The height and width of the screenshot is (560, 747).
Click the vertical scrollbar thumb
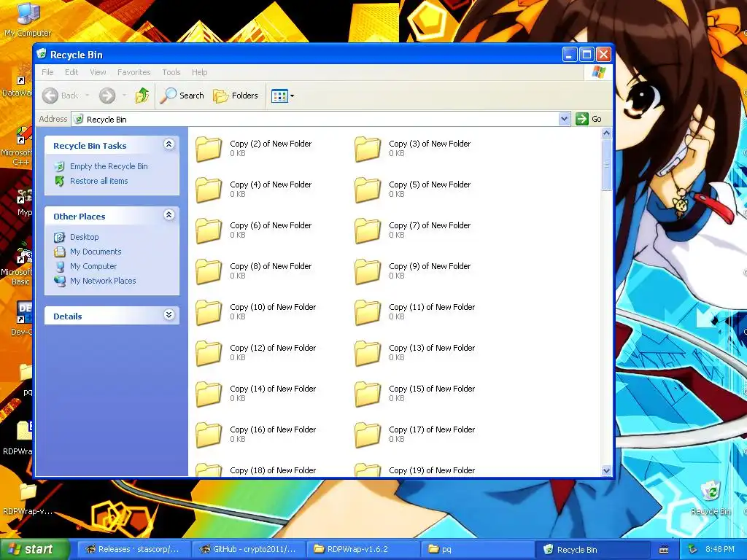click(x=606, y=165)
